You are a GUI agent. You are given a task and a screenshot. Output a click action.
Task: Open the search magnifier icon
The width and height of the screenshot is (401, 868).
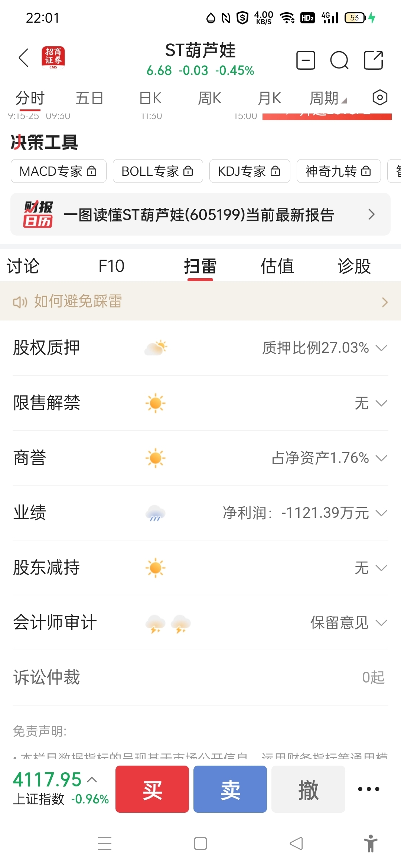coord(339,60)
